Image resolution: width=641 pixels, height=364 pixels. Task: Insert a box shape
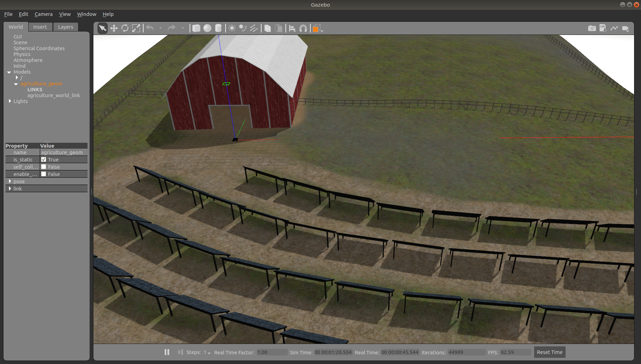pos(196,28)
